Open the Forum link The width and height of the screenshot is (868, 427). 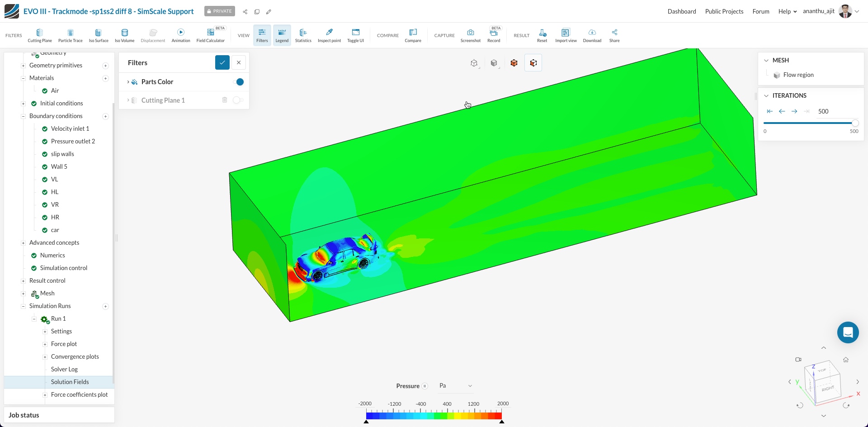[761, 11]
